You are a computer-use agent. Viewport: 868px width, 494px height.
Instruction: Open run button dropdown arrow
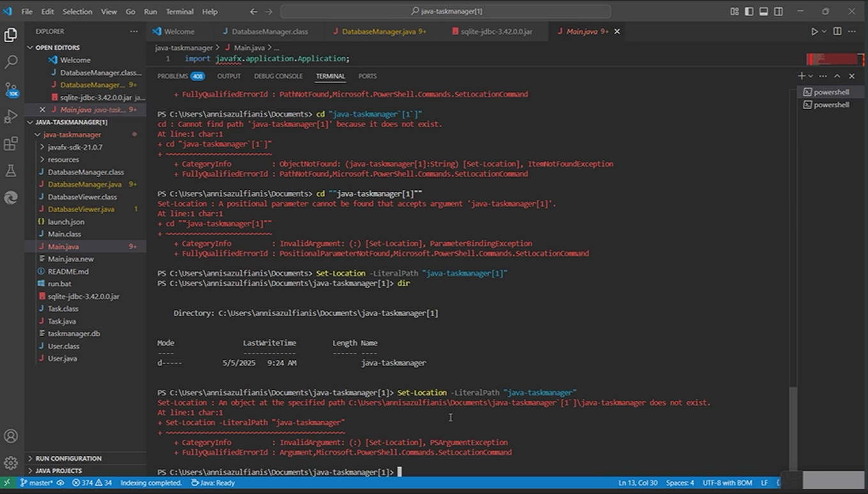(824, 31)
